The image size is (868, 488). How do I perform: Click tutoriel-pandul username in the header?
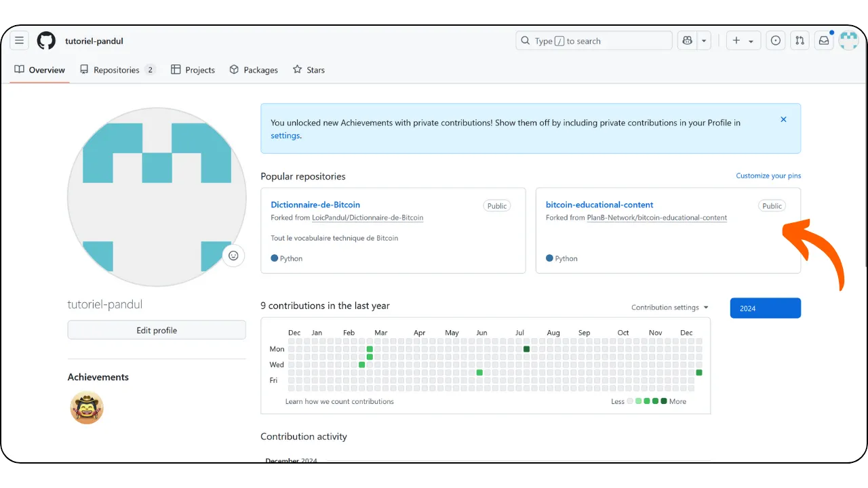94,41
